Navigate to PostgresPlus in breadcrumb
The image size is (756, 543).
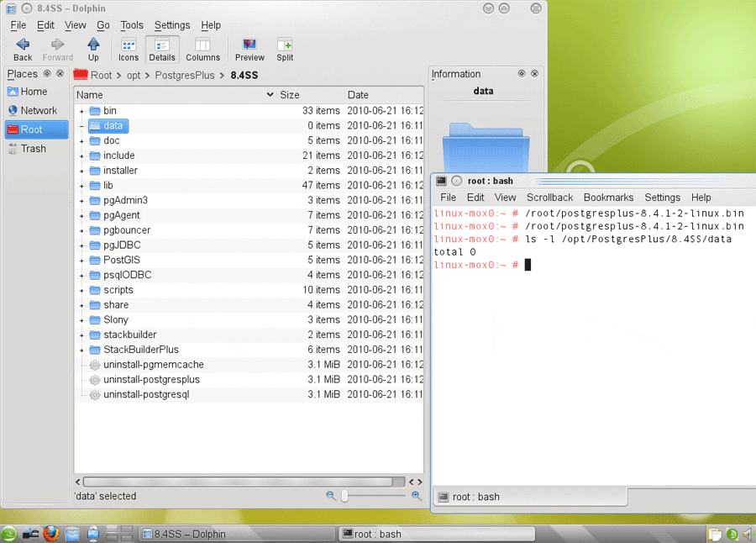185,76
